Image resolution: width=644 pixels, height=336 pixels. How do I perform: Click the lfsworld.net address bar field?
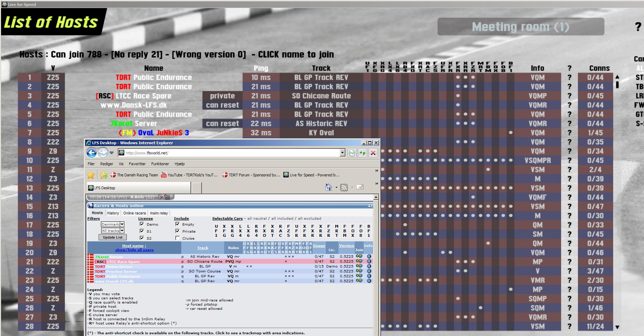click(229, 153)
